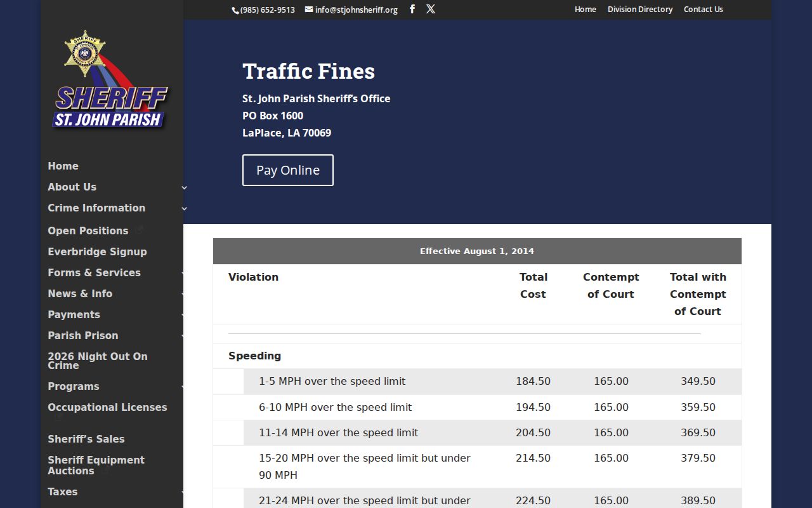Click the phone icon in top bar
The height and width of the screenshot is (508, 812).
(235, 10)
